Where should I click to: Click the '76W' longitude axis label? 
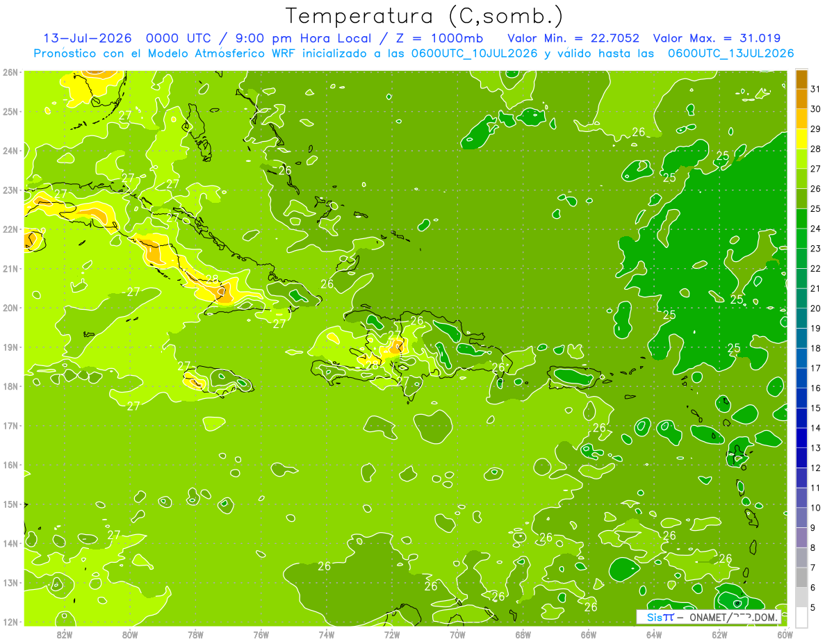[261, 634]
